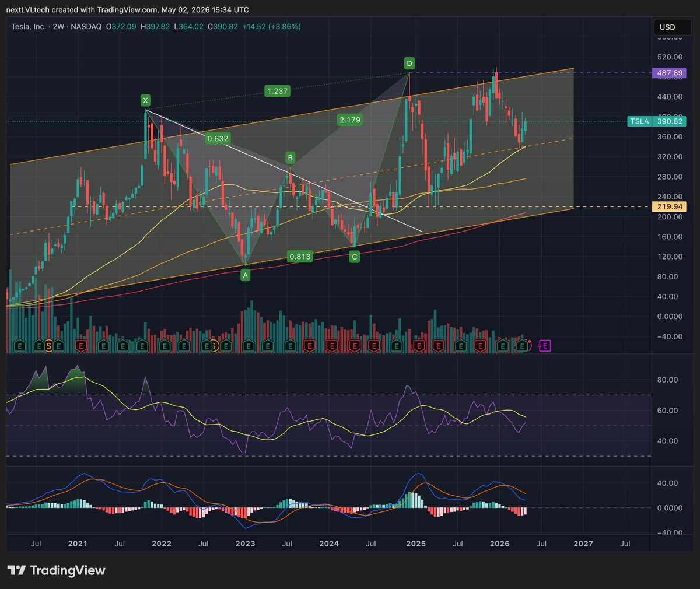Click the orange split icon in 2020
Image resolution: width=700 pixels, height=589 pixels.
pos(49,346)
